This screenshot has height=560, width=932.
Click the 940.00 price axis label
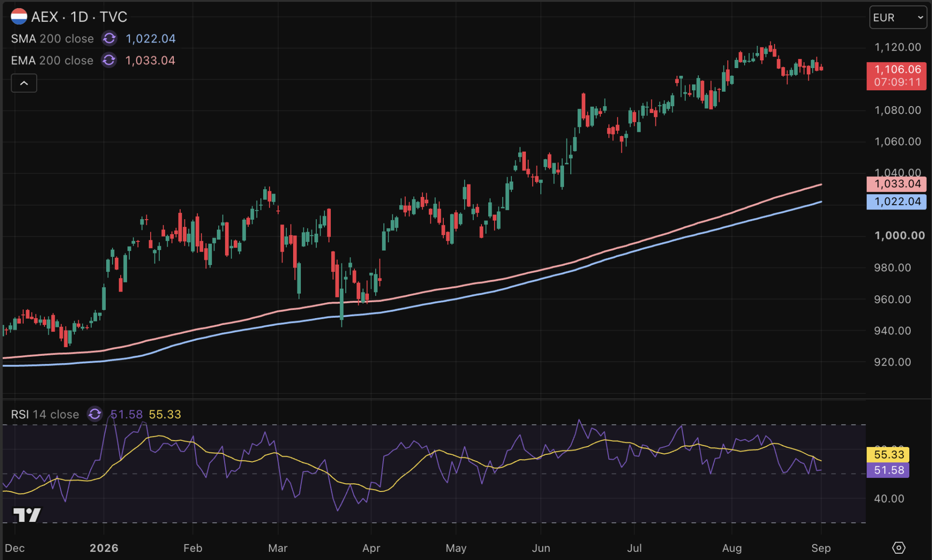click(x=892, y=331)
